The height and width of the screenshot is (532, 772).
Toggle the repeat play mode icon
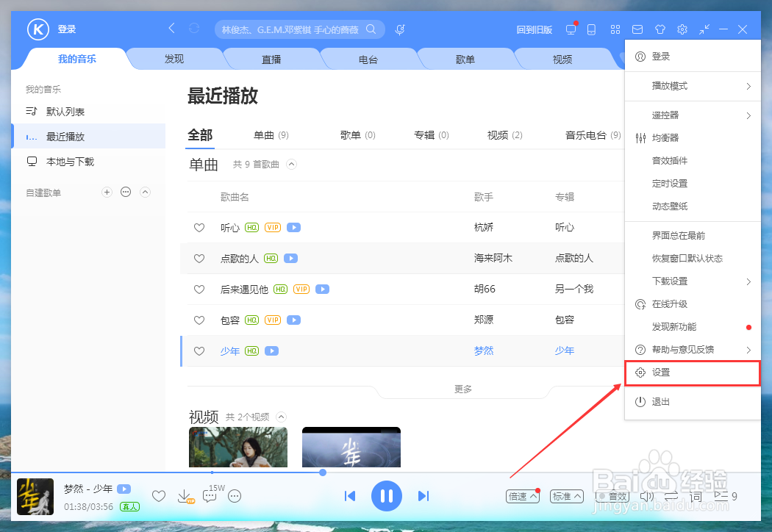pyautogui.click(x=671, y=496)
